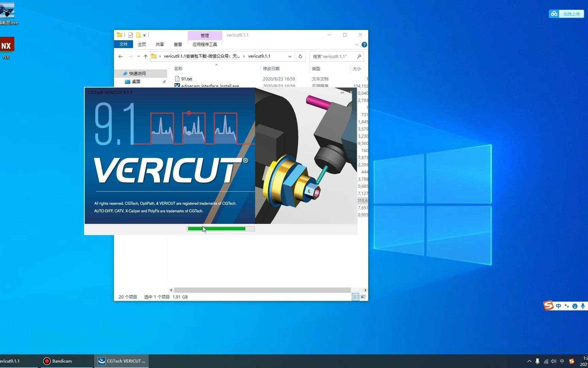Image resolution: width=588 pixels, height=368 pixels.
Task: Select details view layout
Action: [x=355, y=297]
